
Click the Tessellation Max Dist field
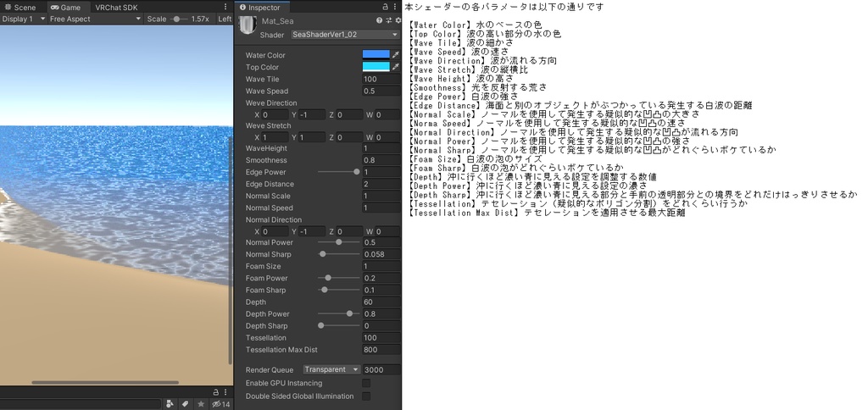381,350
